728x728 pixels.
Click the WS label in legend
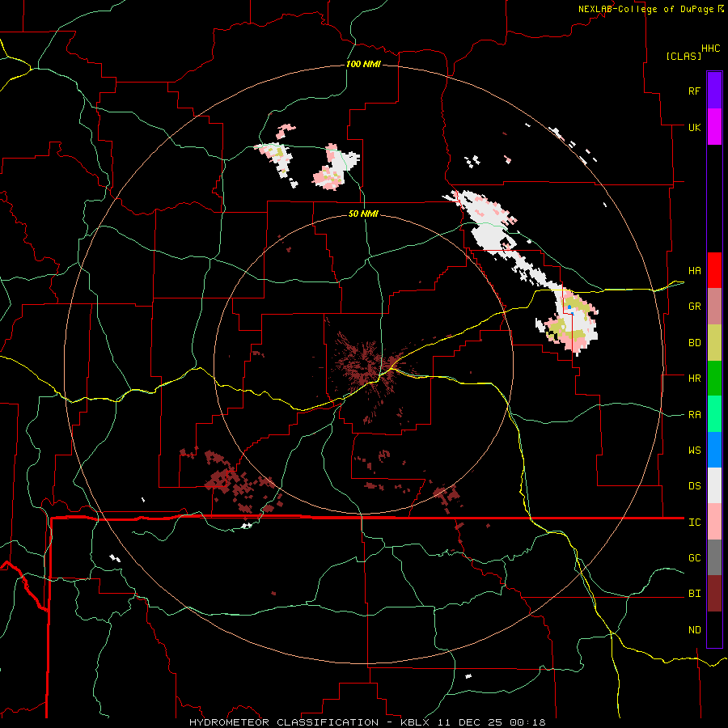(694, 451)
